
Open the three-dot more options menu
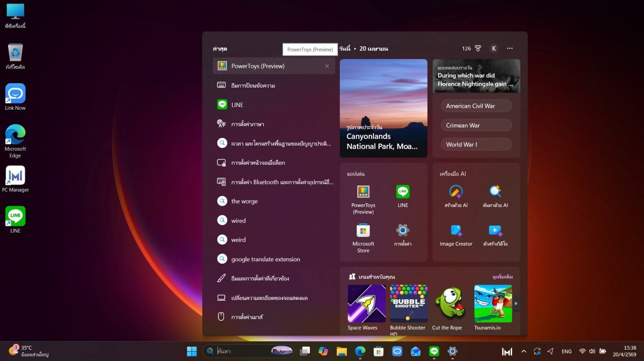tap(510, 48)
